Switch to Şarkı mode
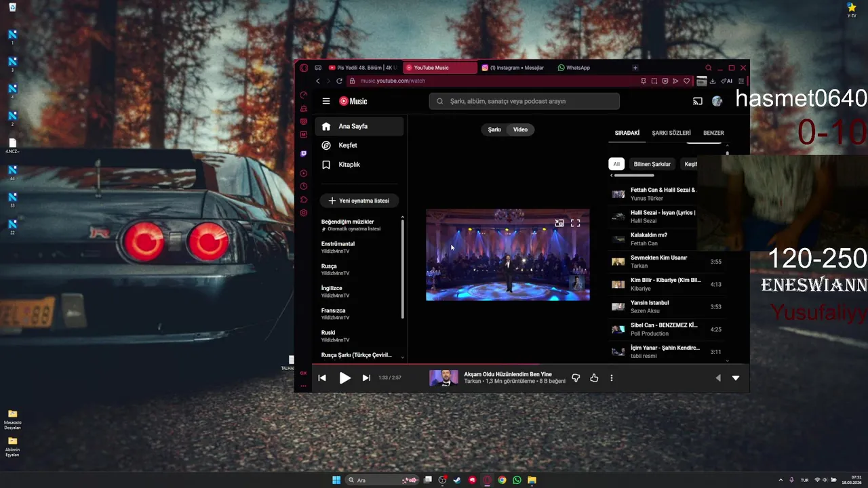 494,129
